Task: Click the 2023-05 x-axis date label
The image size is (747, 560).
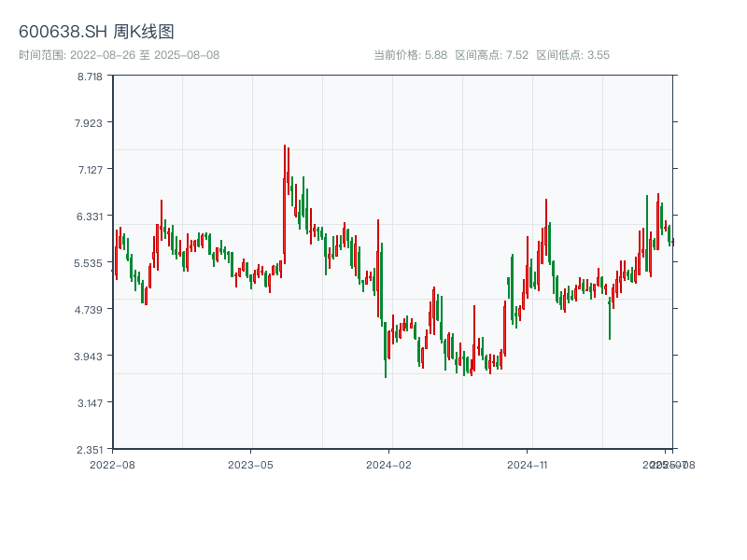Action: coord(250,464)
